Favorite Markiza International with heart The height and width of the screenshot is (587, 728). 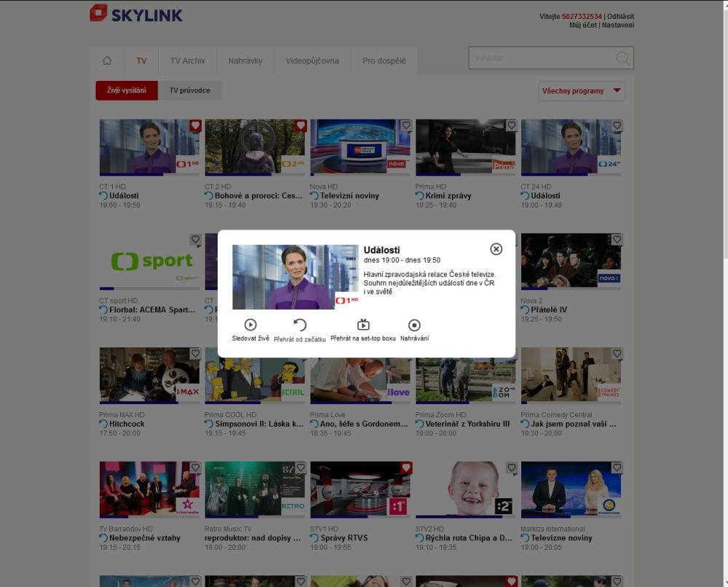(617, 468)
